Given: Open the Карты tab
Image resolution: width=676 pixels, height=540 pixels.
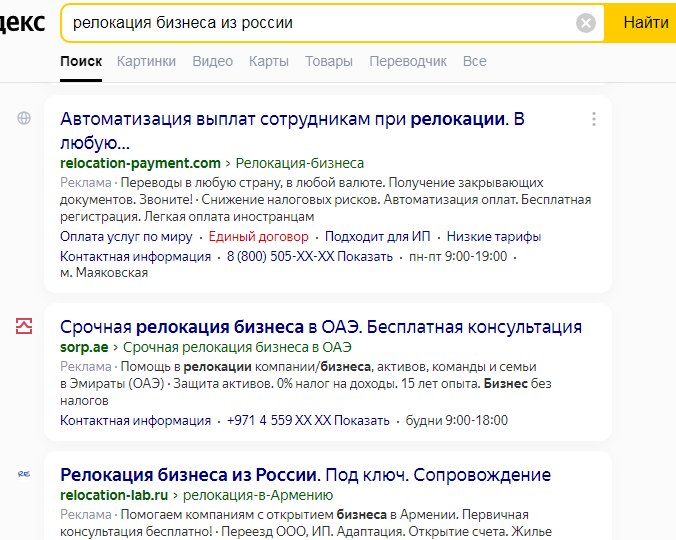Looking at the screenshot, I should click(x=269, y=61).
